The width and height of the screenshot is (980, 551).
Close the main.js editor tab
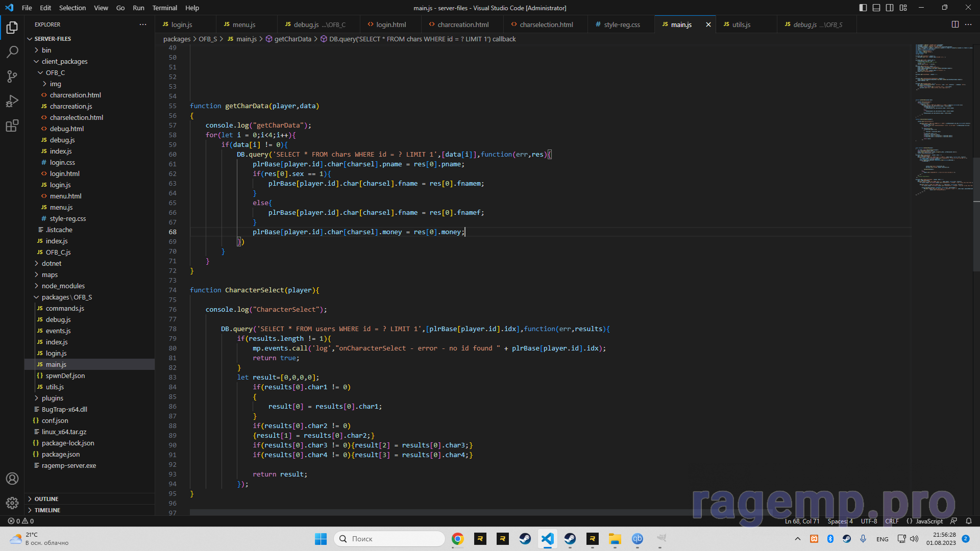[708, 24]
